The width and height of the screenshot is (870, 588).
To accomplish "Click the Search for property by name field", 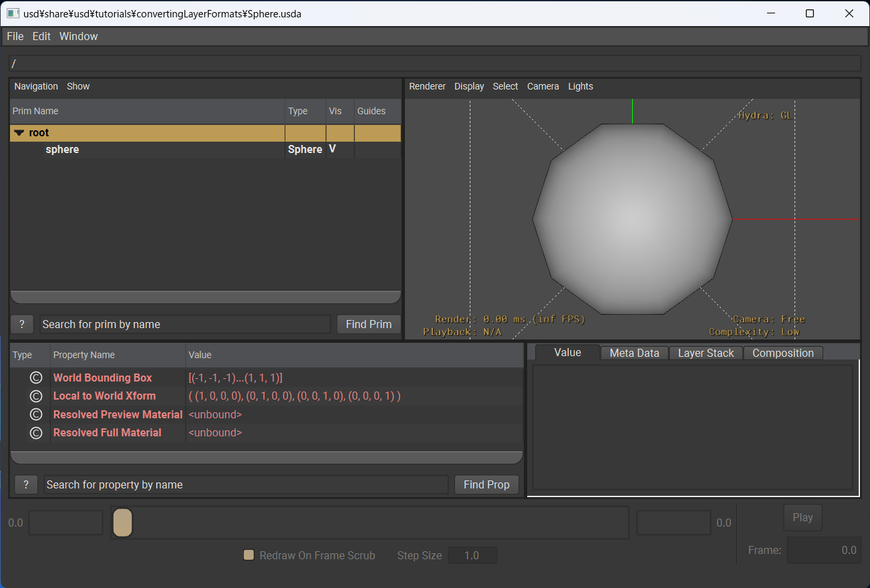I will tap(246, 484).
